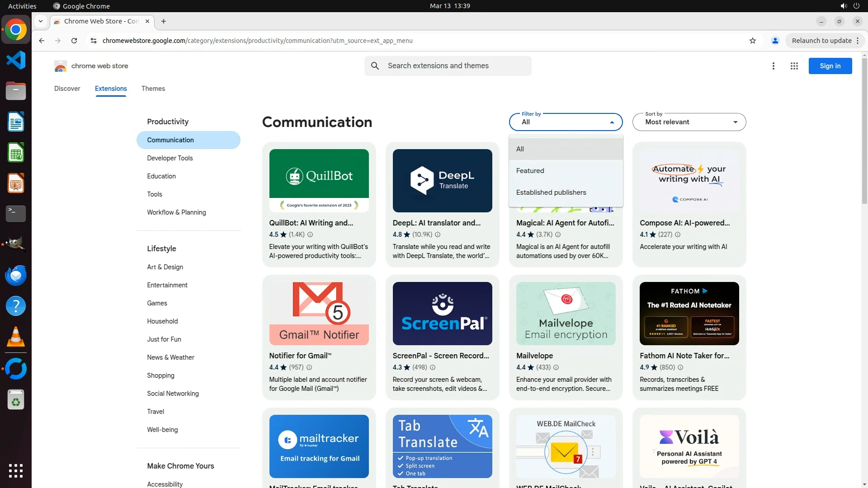
Task: Click the Relaunch to update button
Action: (x=821, y=41)
